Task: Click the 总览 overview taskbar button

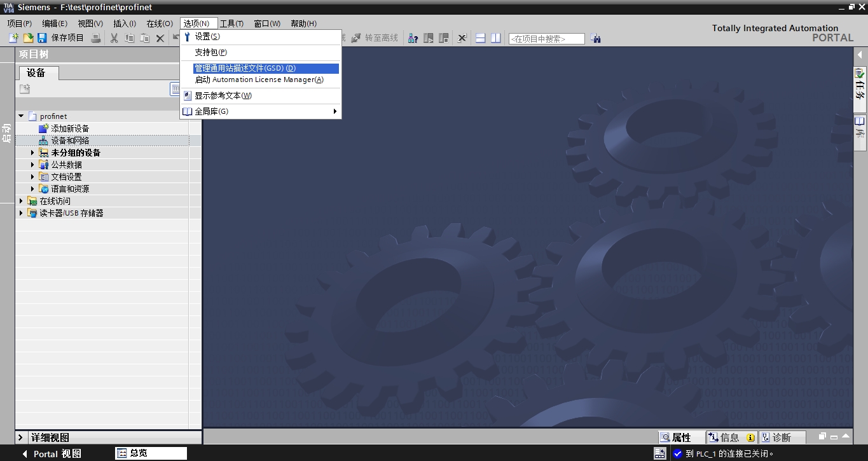Action: pyautogui.click(x=151, y=453)
